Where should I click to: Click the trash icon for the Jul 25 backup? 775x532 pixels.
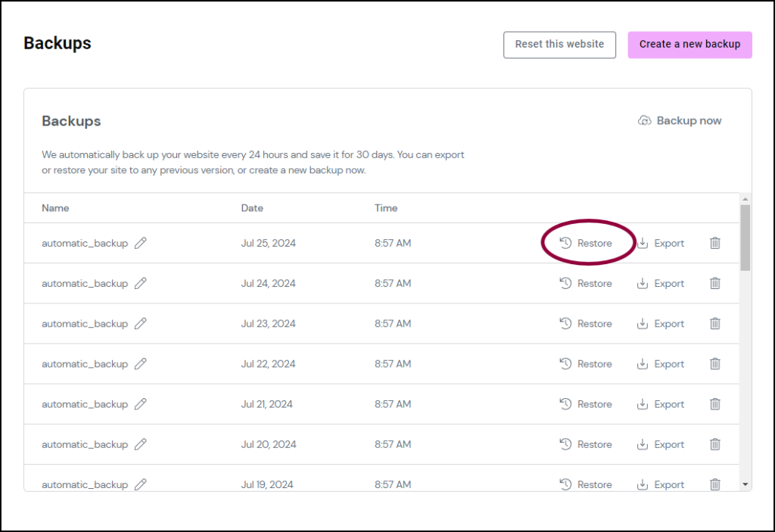(714, 243)
